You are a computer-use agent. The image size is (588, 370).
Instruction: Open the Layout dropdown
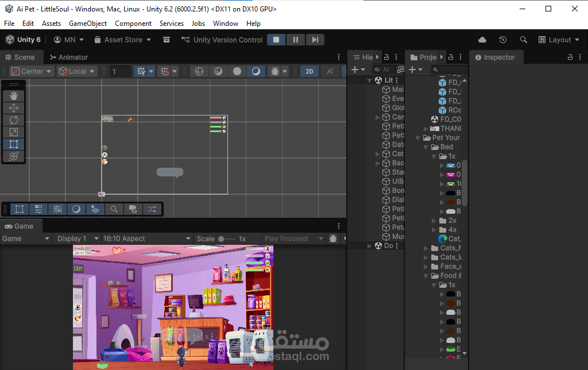tap(555, 40)
